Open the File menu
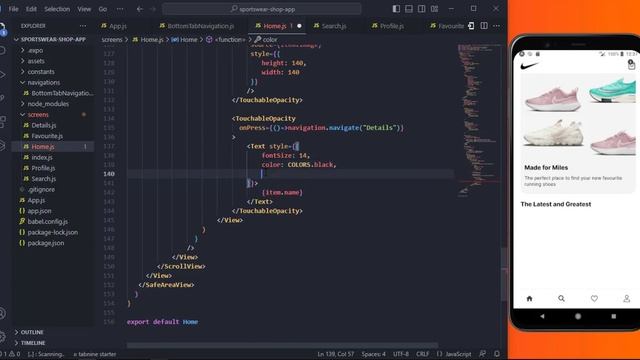 pos(13,9)
